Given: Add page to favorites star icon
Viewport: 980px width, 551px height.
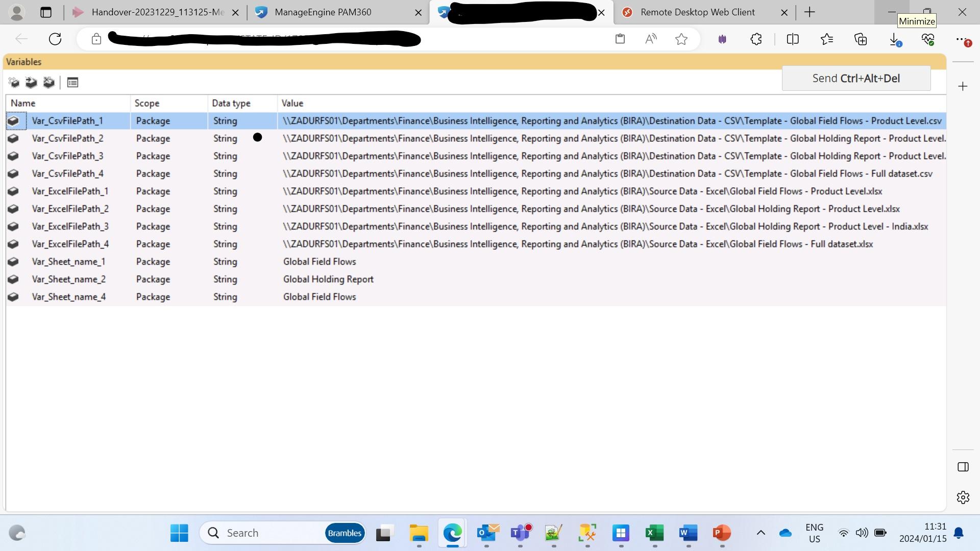Looking at the screenshot, I should (x=681, y=39).
